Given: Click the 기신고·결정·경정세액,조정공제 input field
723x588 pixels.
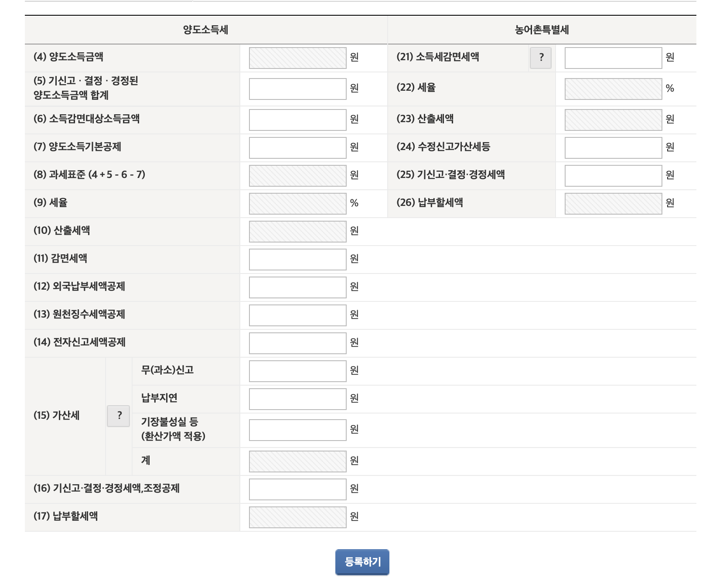Looking at the screenshot, I should click(297, 489).
